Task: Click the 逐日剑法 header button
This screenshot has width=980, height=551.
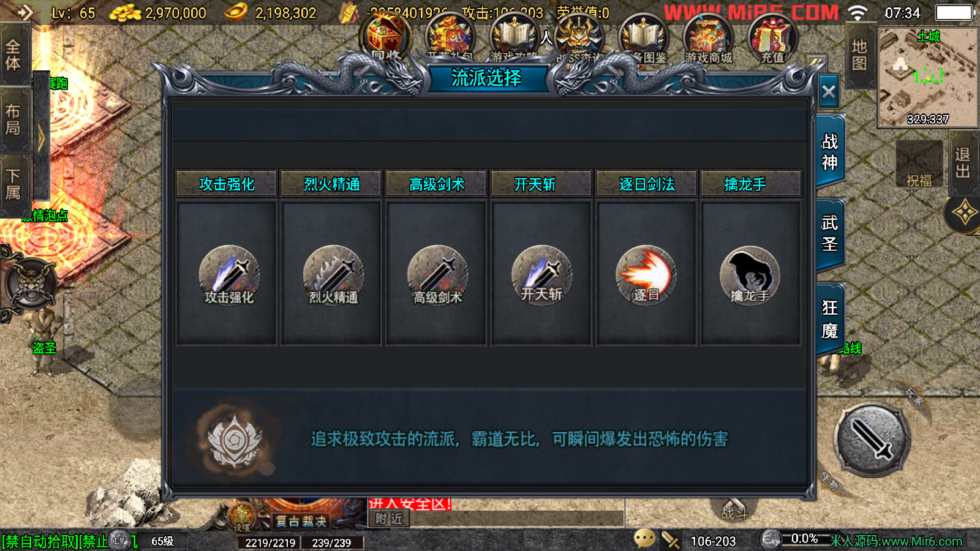Action: tap(647, 184)
